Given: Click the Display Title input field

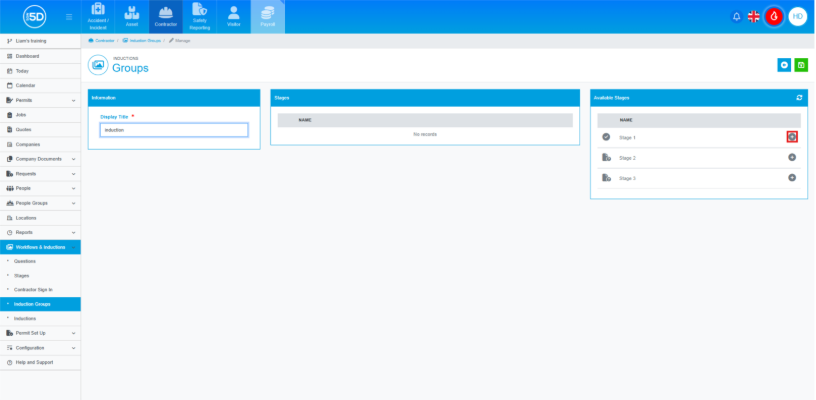Looking at the screenshot, I should click(x=174, y=130).
